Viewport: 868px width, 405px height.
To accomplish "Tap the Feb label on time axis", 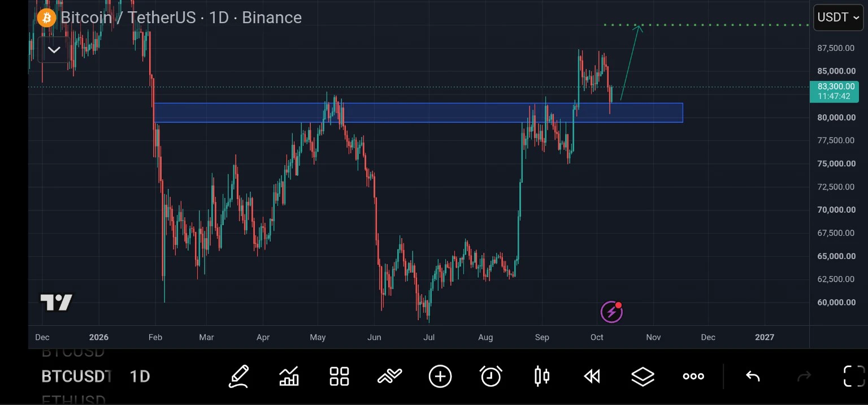I will (155, 337).
